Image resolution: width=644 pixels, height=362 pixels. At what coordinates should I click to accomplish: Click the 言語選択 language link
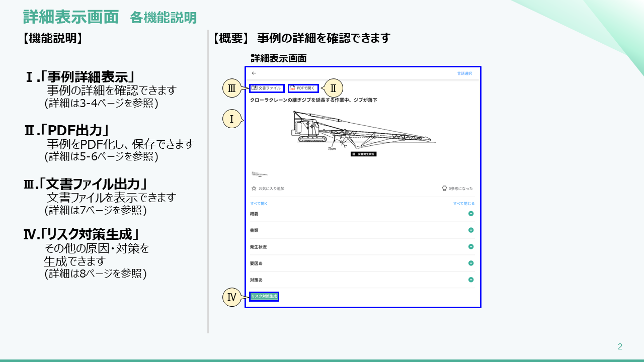pyautogui.click(x=464, y=73)
